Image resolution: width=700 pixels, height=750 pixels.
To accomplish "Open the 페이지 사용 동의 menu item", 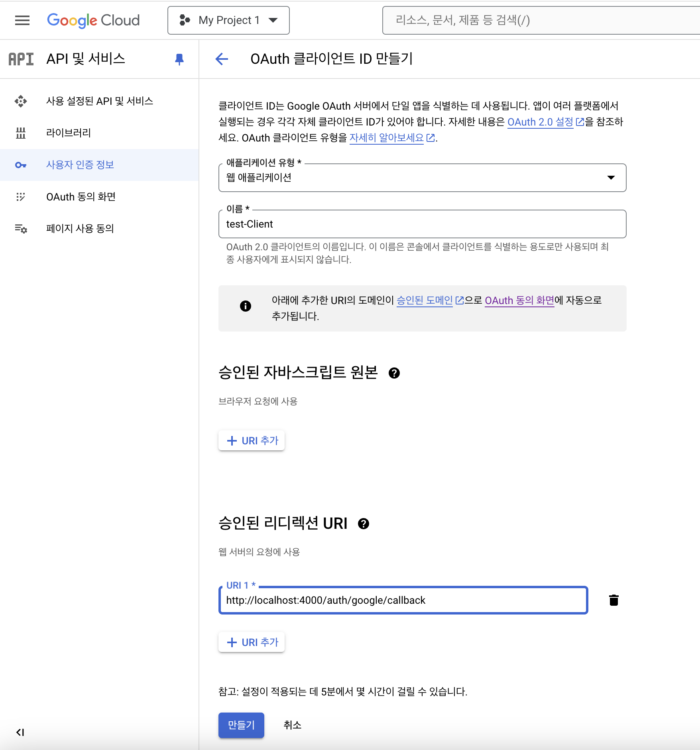I will (x=99, y=229).
